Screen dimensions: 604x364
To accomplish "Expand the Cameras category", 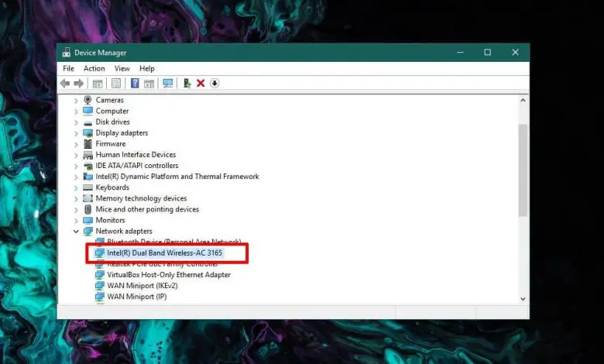I will point(76,101).
